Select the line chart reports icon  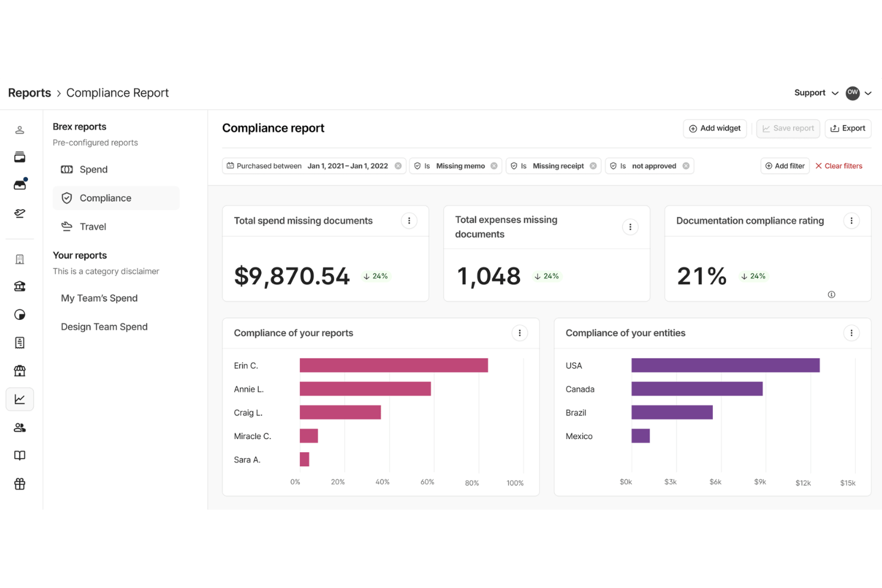point(20,399)
